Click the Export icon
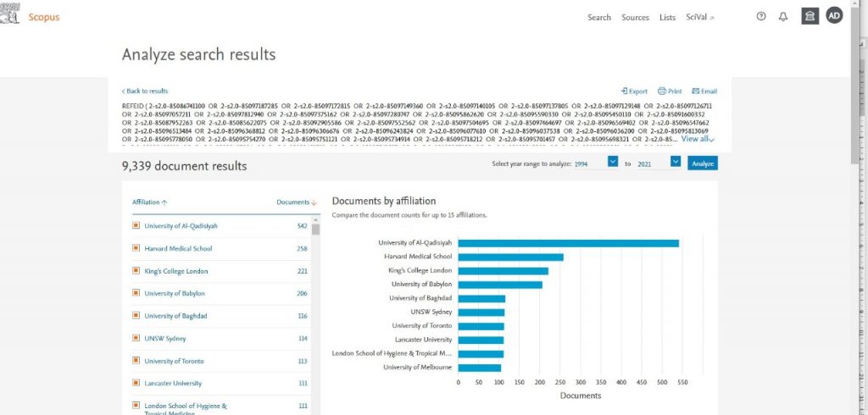 point(625,91)
